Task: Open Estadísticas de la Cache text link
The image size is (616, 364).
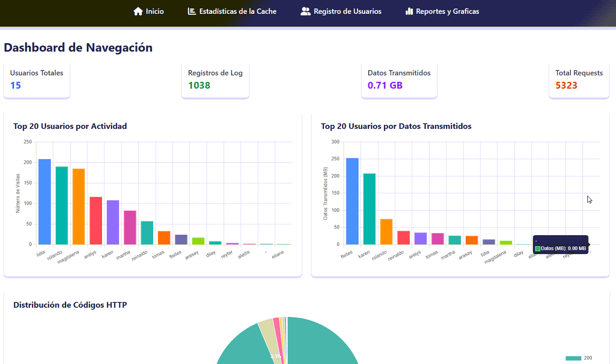Action: click(x=238, y=11)
